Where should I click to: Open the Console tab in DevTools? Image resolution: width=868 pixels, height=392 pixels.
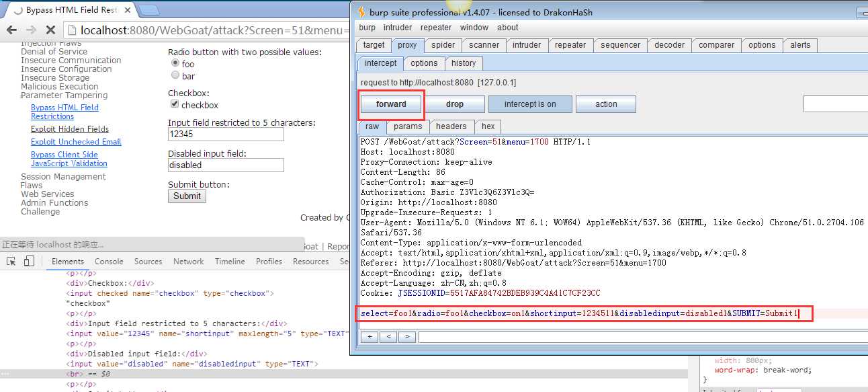[x=109, y=262]
